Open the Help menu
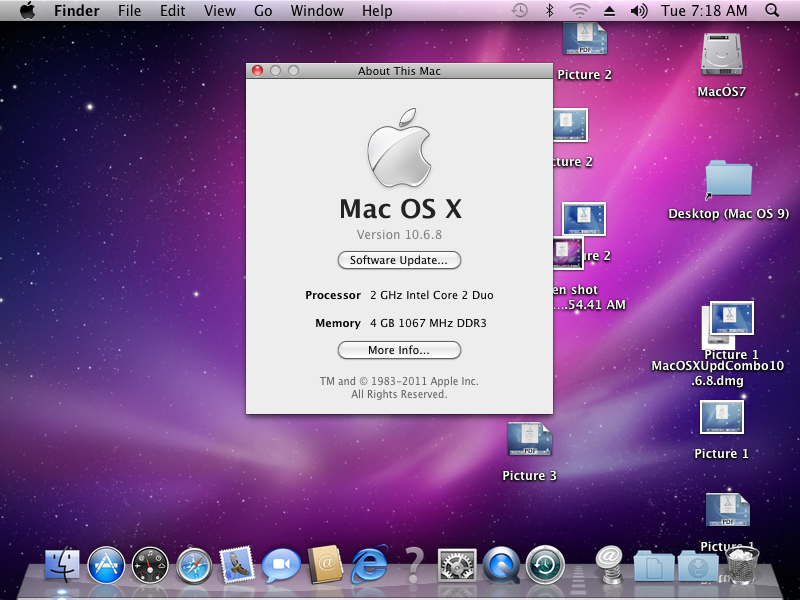Image resolution: width=800 pixels, height=600 pixels. pyautogui.click(x=377, y=11)
